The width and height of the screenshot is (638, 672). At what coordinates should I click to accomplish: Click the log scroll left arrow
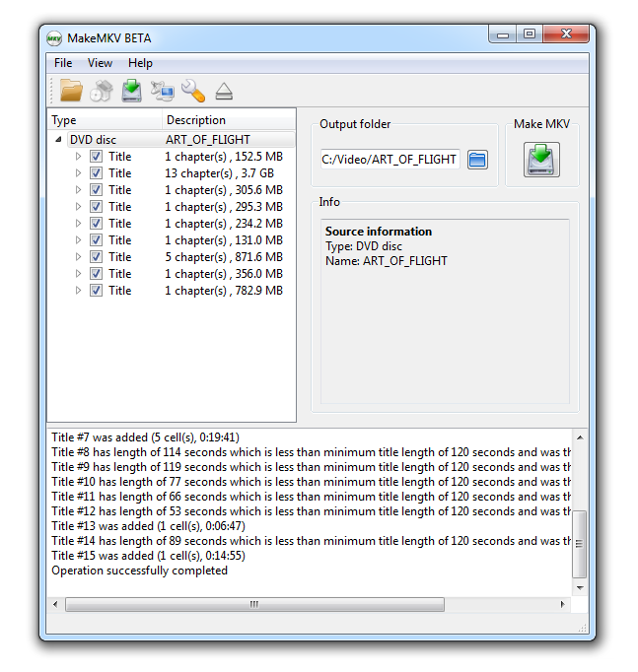(x=55, y=604)
